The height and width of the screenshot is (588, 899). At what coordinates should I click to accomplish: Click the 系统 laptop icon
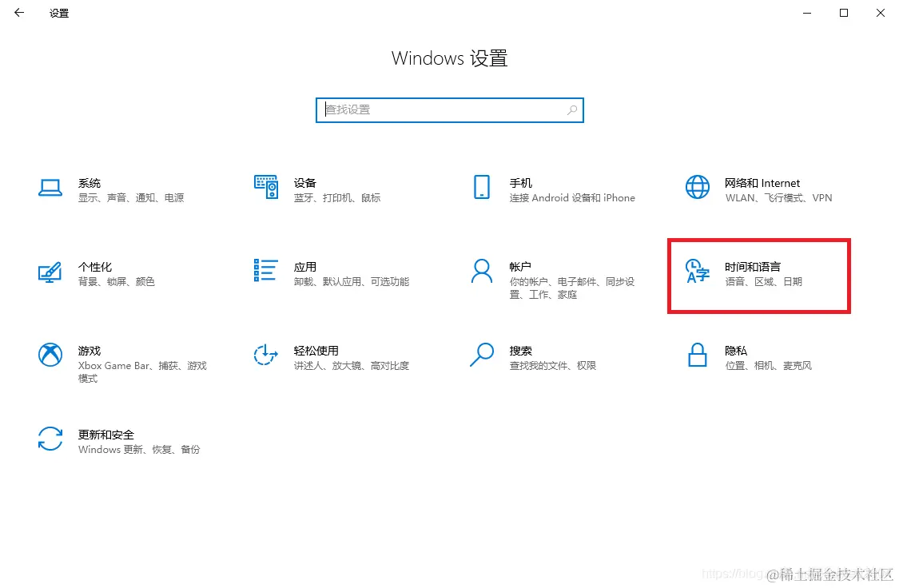(x=50, y=188)
